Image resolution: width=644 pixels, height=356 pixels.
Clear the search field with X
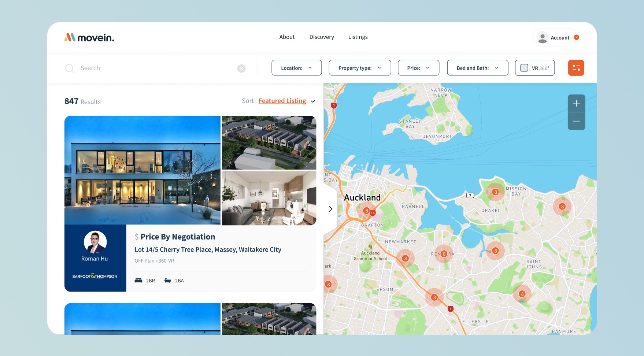click(241, 68)
